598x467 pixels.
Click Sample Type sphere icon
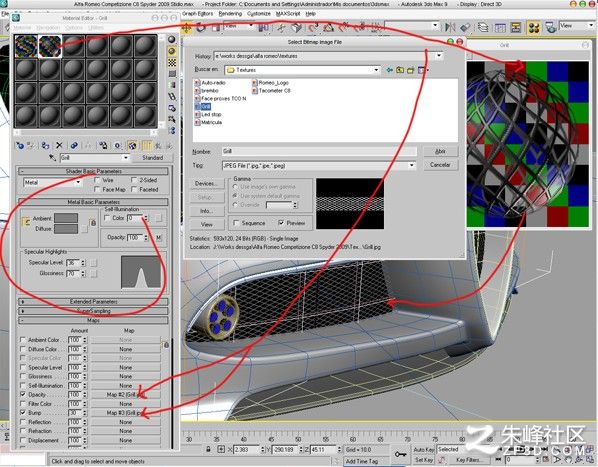pos(172,39)
